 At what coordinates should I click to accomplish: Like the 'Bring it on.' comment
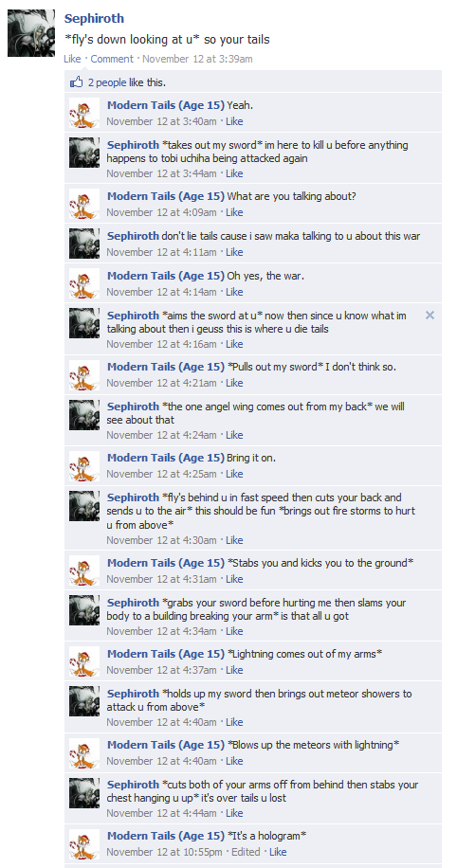[x=234, y=474]
